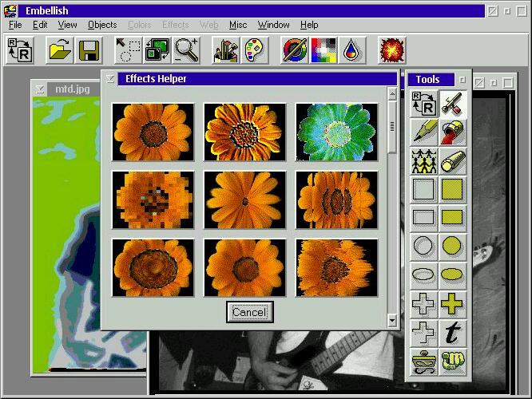This screenshot has width=532, height=399.
Task: Open the Embellish application system icon menu
Action: (10, 10)
